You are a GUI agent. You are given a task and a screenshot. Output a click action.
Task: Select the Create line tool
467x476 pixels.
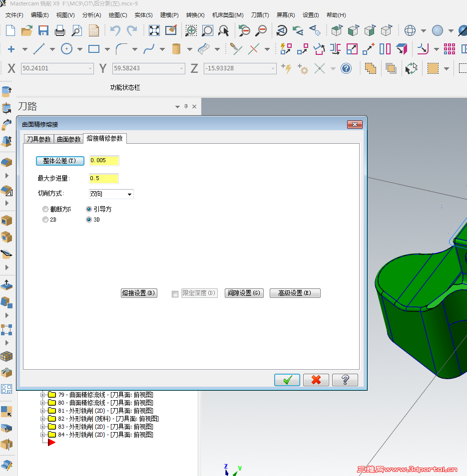(39, 49)
